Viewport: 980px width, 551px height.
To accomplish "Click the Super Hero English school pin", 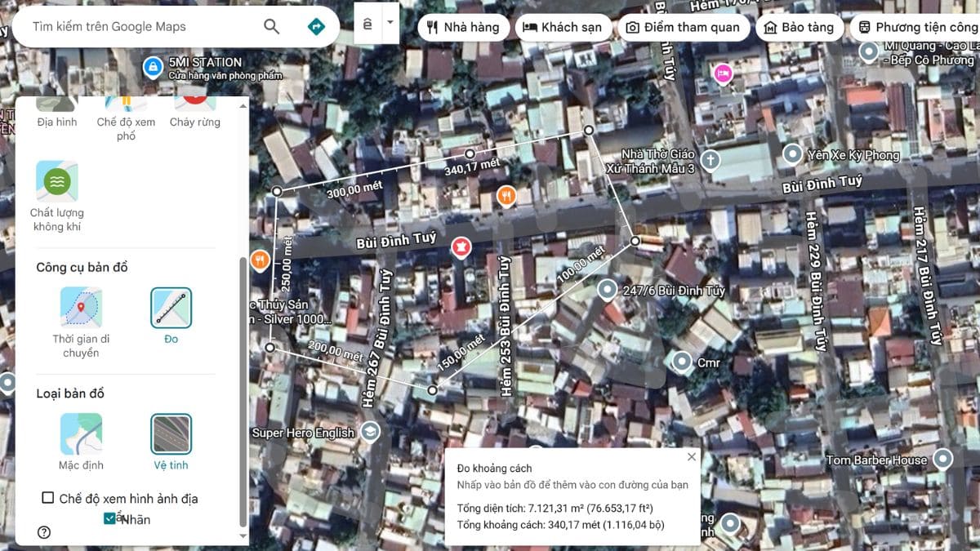I will [372, 432].
